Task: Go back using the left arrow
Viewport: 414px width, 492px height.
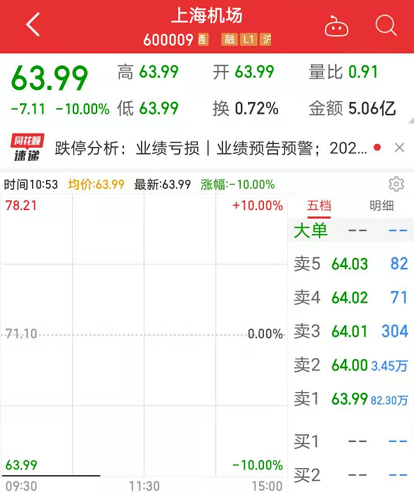Action: point(33,24)
